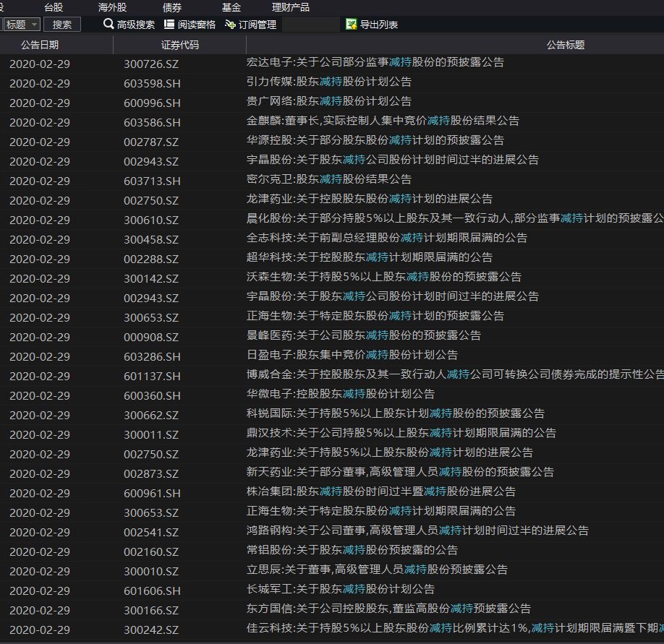This screenshot has width=664, height=644.
Task: Open the 金麒麟 chairman share reduction result announcement
Action: pyautogui.click(x=383, y=121)
